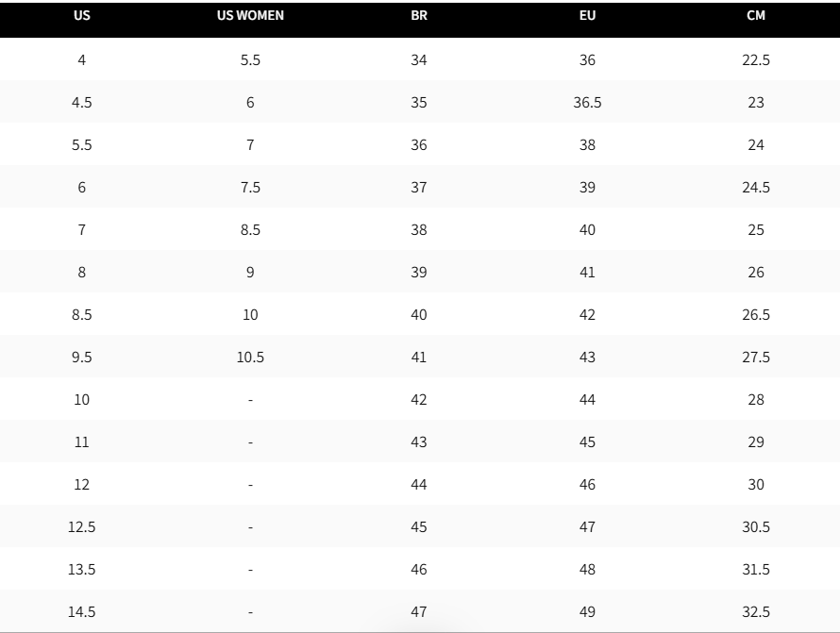Select BR size 38 in table
The image size is (840, 633).
[419, 230]
